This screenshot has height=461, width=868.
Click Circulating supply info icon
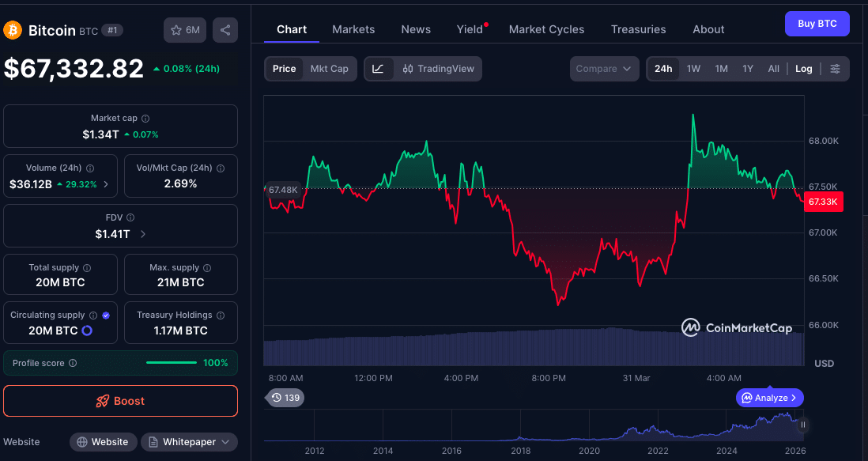[93, 316]
